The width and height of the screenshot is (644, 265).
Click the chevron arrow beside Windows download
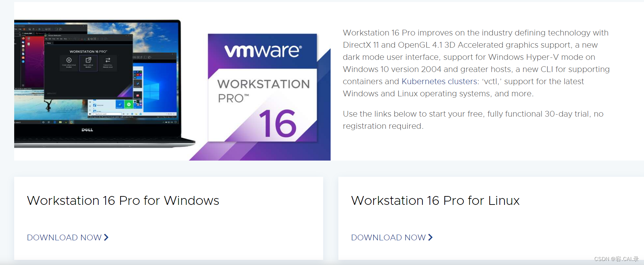click(106, 237)
